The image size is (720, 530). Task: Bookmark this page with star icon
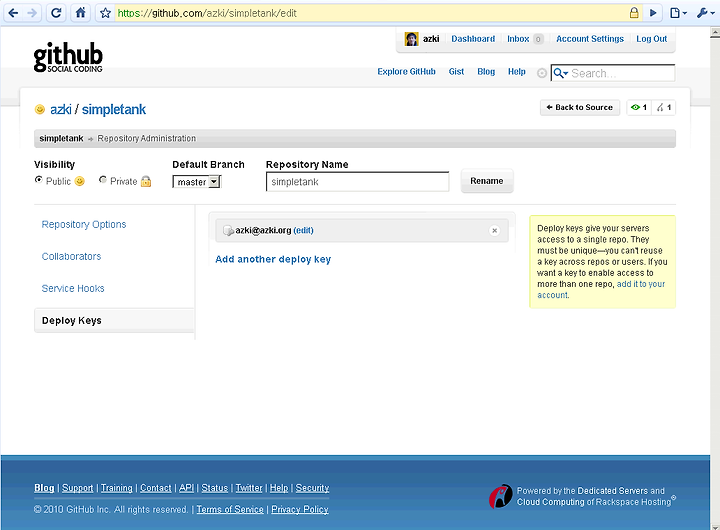pos(106,13)
